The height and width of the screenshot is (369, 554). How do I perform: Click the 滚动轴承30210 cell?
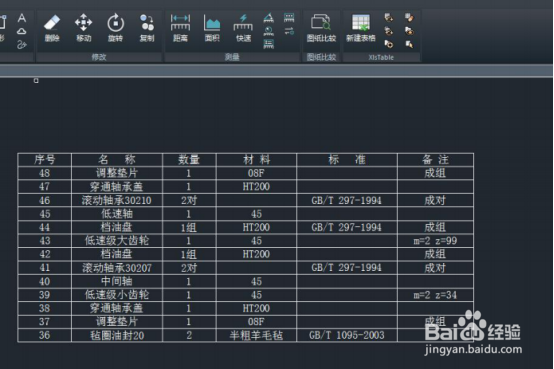point(117,200)
